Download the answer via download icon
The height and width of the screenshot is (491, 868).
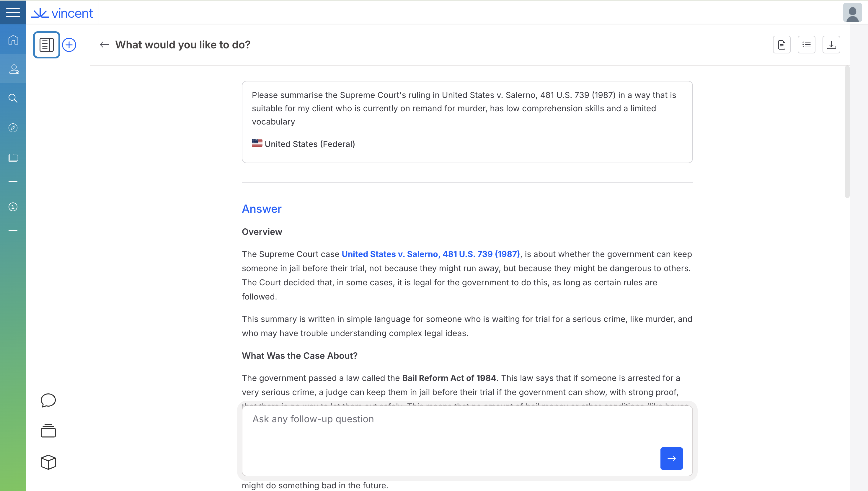831,45
